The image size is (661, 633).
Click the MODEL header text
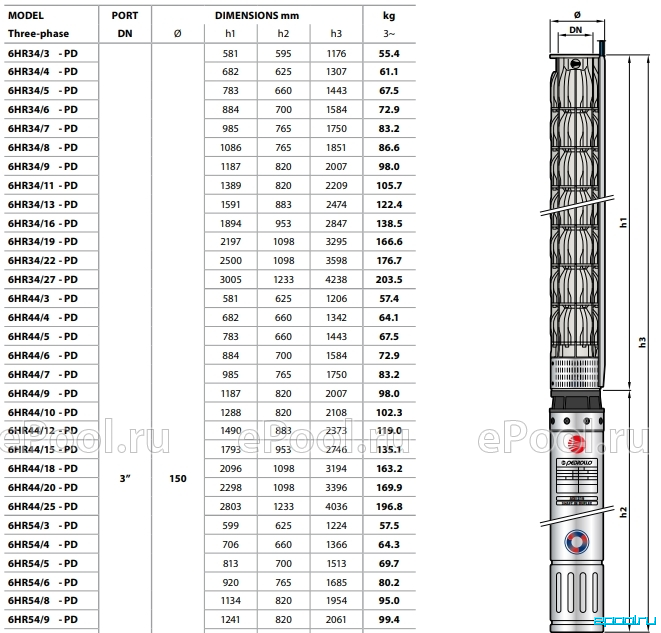point(26,16)
